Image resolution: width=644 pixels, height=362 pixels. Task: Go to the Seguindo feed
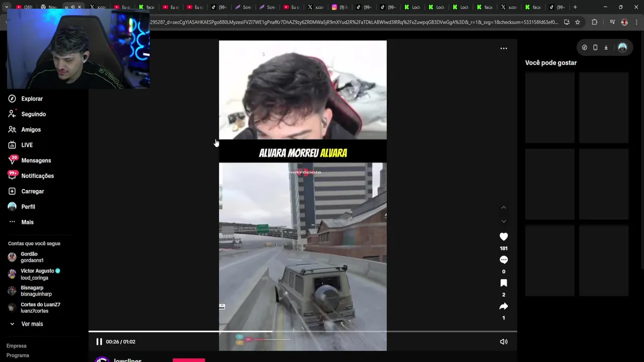click(27, 114)
